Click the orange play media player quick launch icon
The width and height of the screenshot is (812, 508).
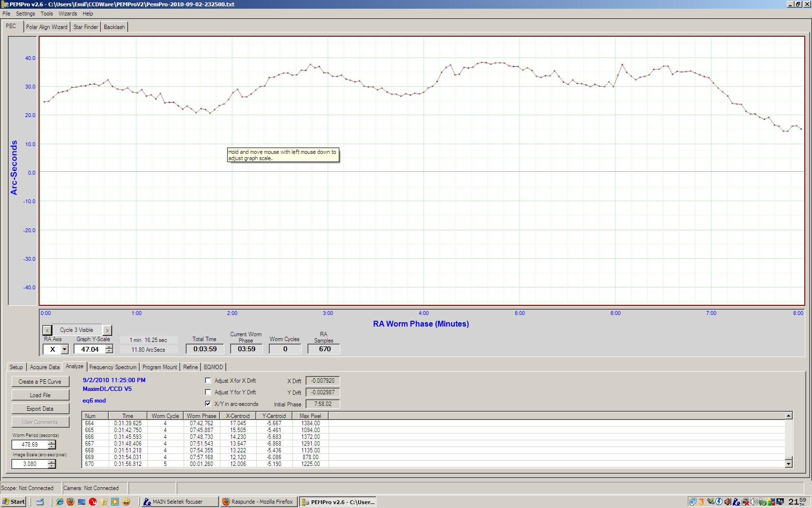[x=115, y=502]
